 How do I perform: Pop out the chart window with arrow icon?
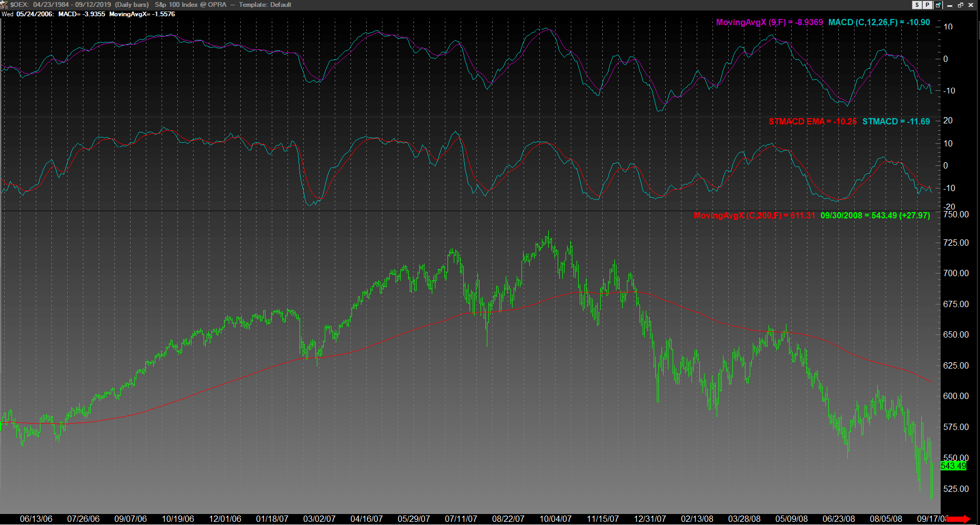tap(938, 5)
